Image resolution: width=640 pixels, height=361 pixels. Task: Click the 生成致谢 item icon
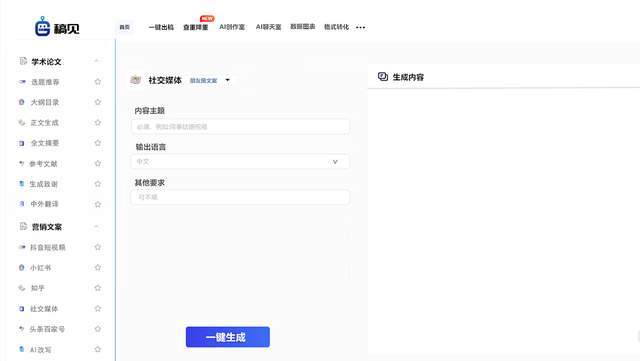[x=22, y=184]
